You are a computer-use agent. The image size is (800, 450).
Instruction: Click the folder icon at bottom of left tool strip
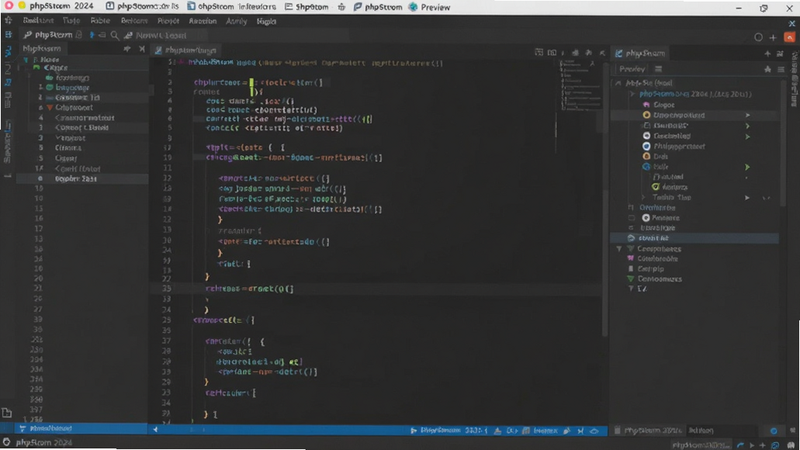[x=7, y=413]
